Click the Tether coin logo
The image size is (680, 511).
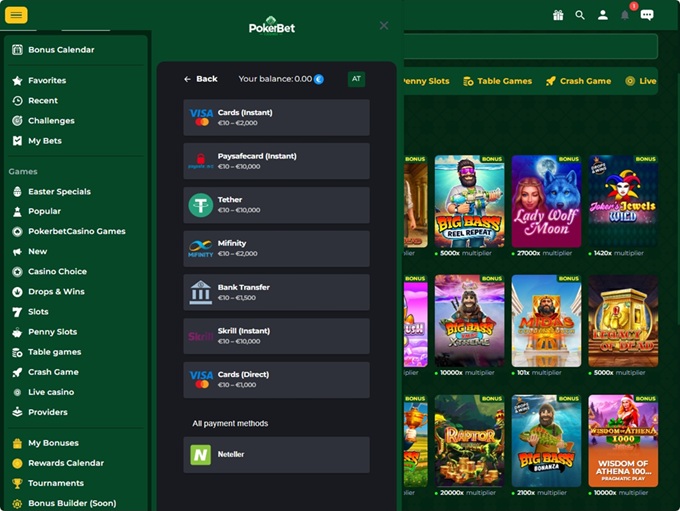coord(201,205)
